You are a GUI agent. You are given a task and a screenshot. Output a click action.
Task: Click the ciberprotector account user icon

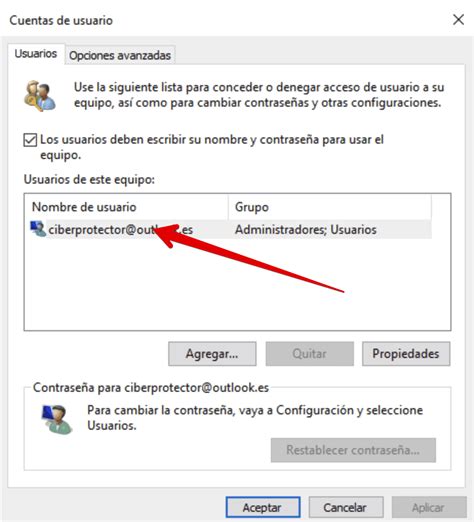(x=38, y=229)
